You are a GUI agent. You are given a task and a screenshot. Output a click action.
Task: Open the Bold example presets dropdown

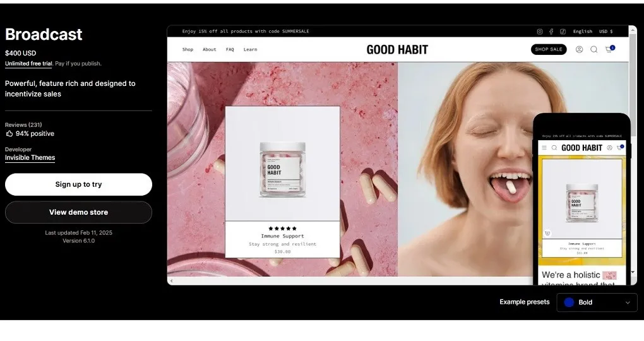597,302
